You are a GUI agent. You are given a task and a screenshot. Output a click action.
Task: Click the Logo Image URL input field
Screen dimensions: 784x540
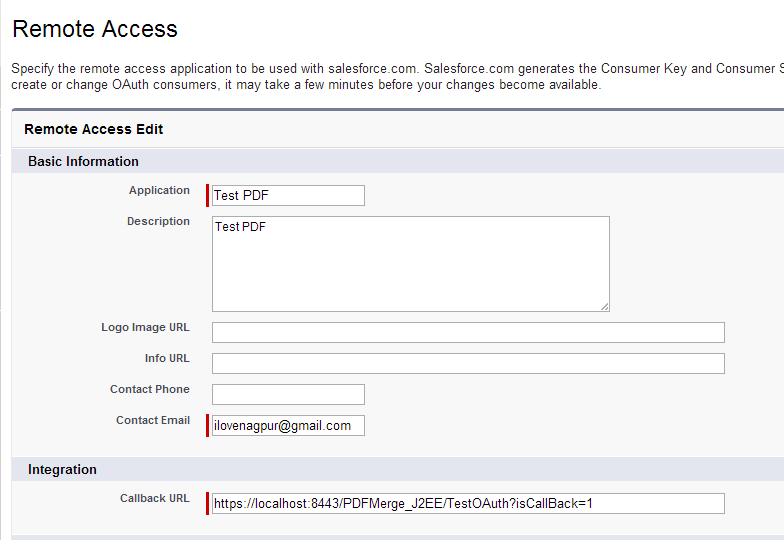(468, 332)
